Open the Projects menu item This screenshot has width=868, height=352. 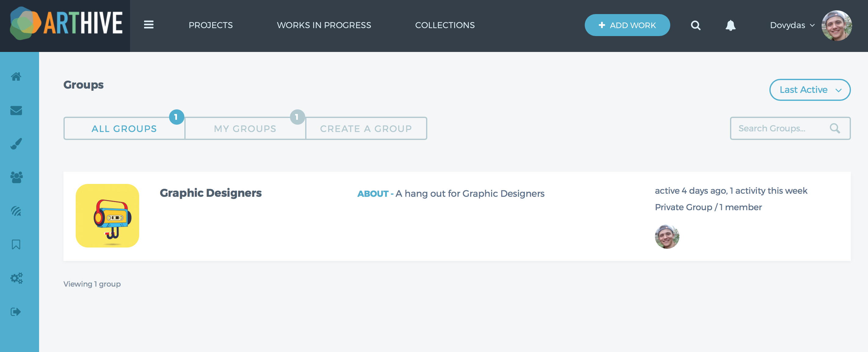(211, 25)
